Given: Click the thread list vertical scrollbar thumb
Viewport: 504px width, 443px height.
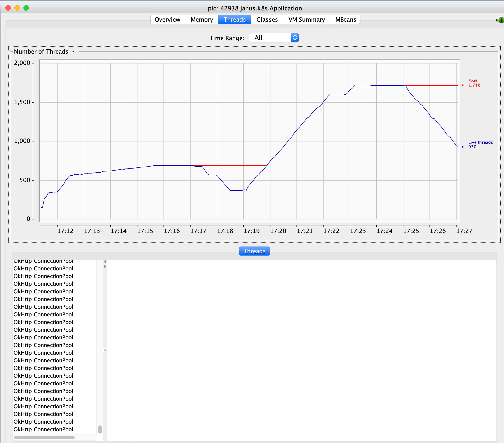Looking at the screenshot, I should 100,429.
